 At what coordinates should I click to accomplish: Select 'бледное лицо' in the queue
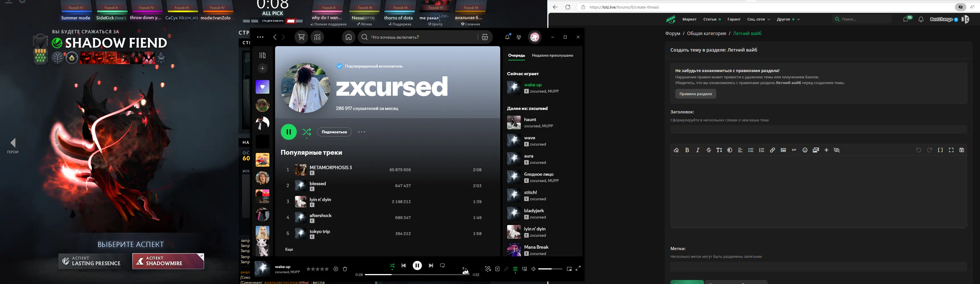[x=542, y=177]
